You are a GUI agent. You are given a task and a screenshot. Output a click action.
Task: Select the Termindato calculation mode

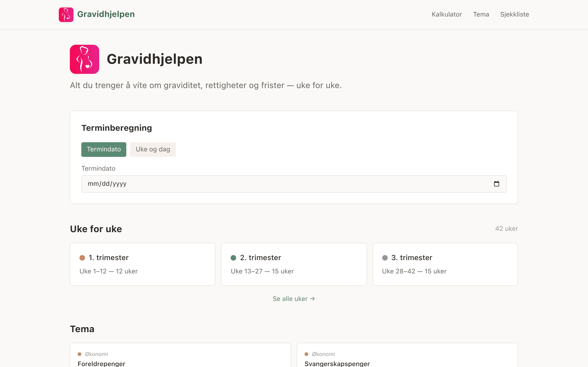click(x=104, y=149)
